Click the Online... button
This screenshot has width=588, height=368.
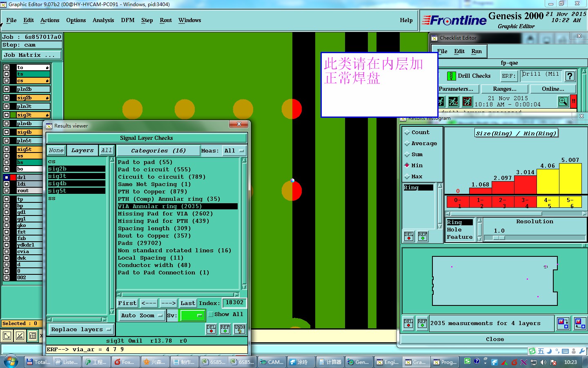click(x=553, y=89)
